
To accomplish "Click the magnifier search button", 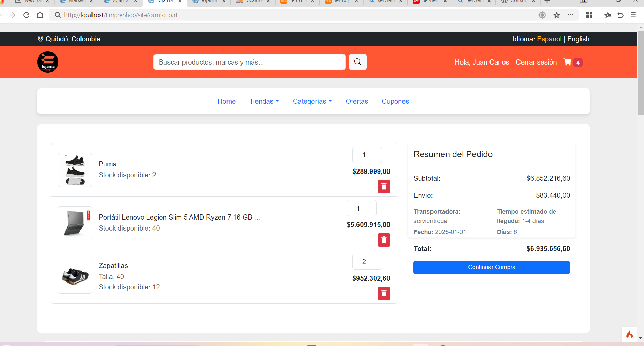I will [357, 62].
